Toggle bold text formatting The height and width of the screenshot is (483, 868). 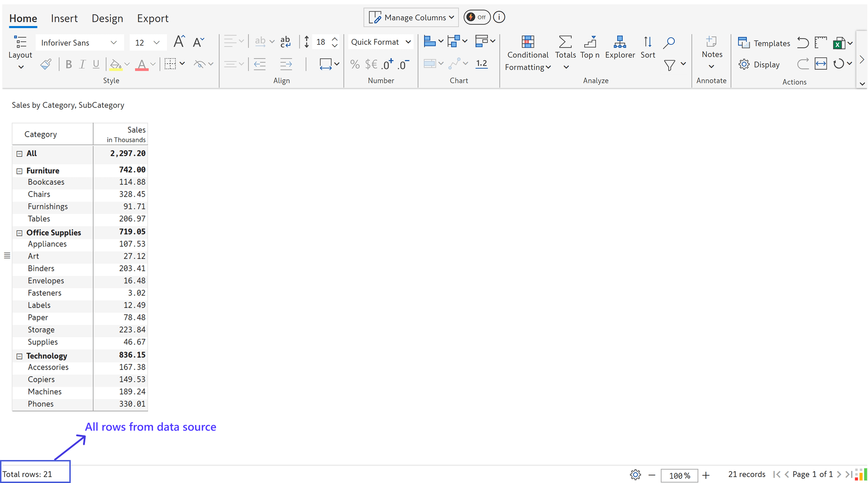point(69,64)
